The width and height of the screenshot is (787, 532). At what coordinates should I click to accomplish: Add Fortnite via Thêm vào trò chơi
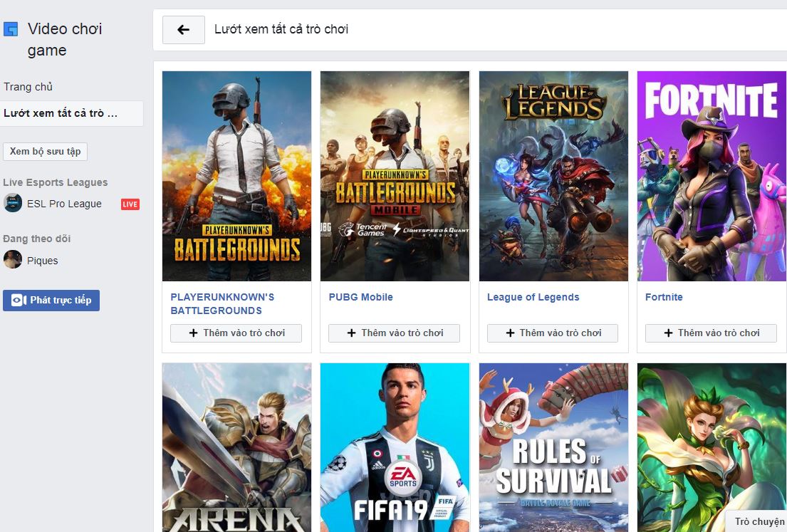(x=711, y=333)
